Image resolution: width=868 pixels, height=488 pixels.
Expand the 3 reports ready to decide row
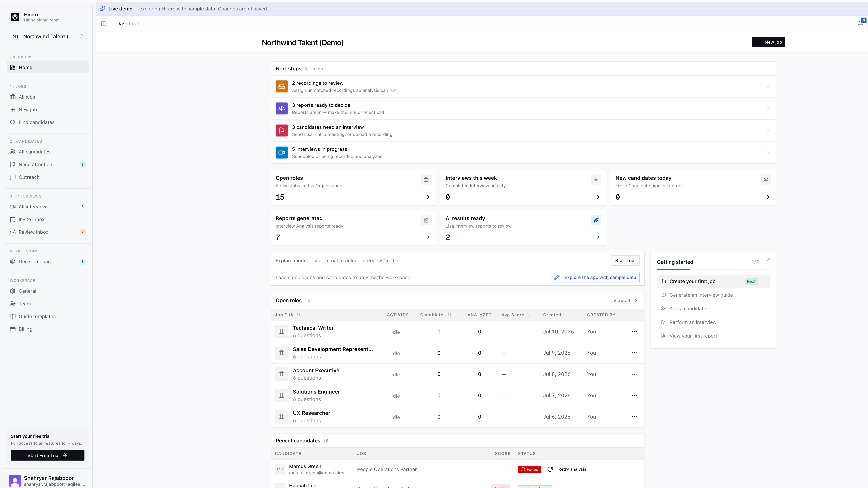pyautogui.click(x=523, y=108)
